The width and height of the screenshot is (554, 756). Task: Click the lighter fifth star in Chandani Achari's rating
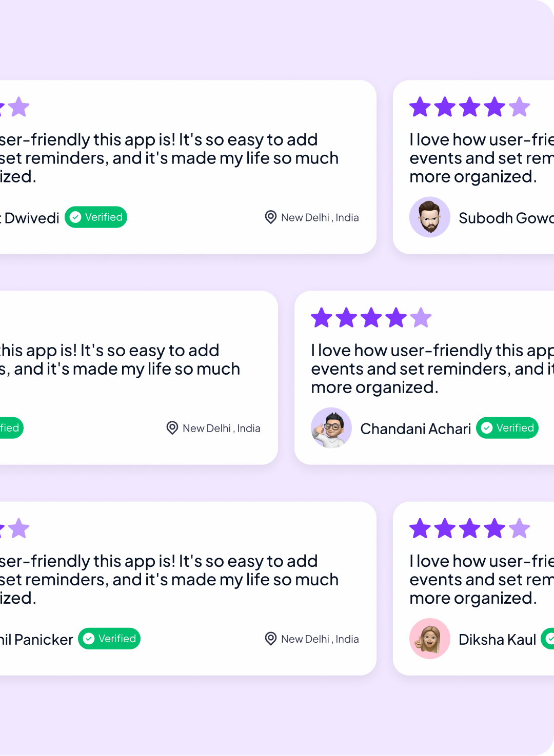[421, 317]
